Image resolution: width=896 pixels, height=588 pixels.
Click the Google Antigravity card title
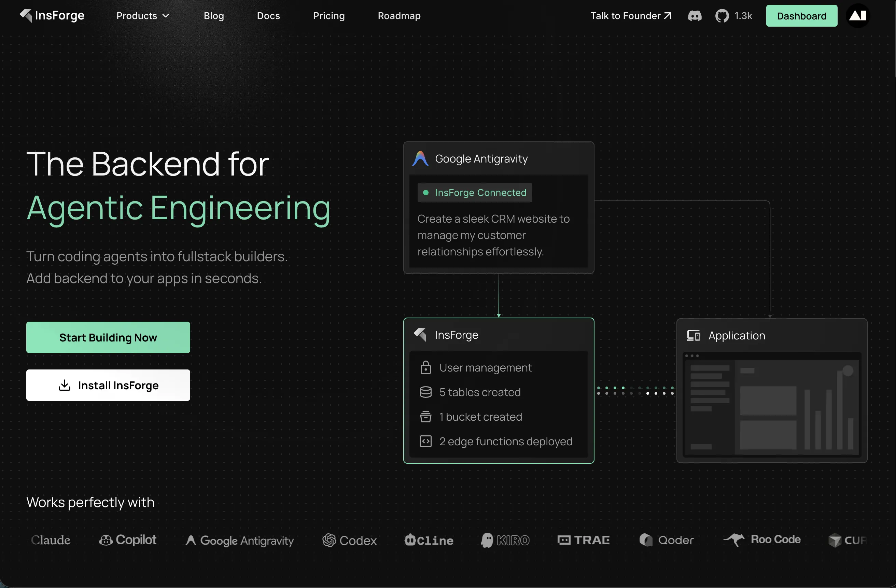(481, 158)
